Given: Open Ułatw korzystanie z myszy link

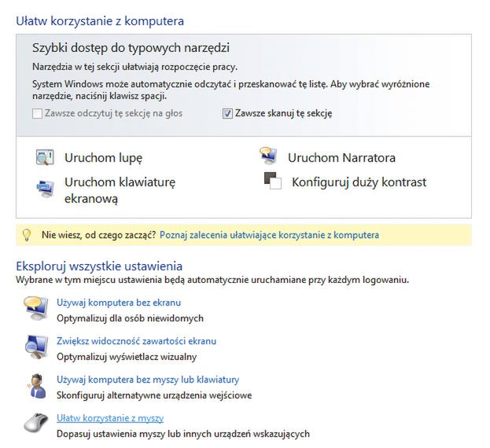Looking at the screenshot, I should pyautogui.click(x=110, y=418).
